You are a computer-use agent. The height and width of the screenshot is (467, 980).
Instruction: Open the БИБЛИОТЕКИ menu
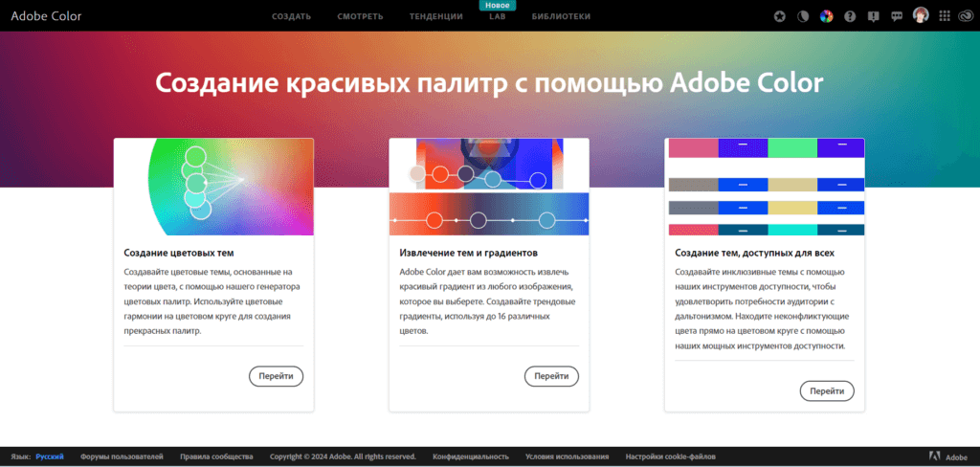[561, 17]
